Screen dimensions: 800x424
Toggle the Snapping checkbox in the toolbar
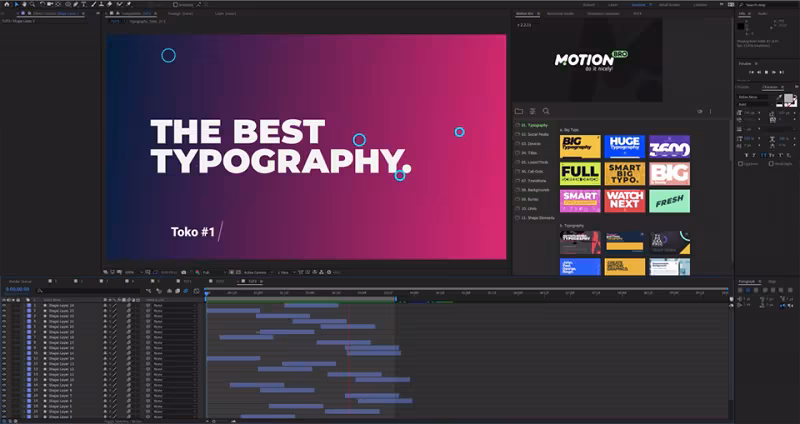point(176,5)
